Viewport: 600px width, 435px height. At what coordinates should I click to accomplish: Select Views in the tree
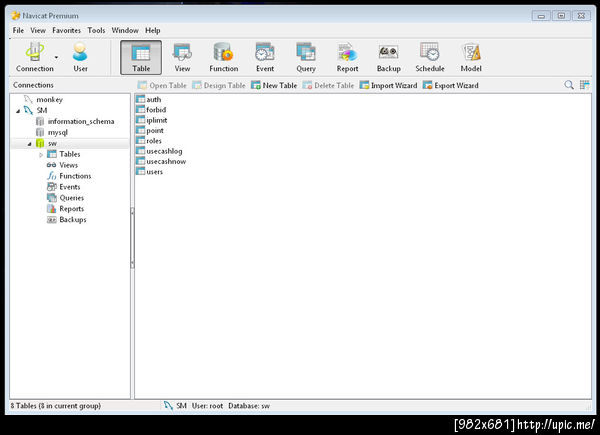tap(68, 165)
